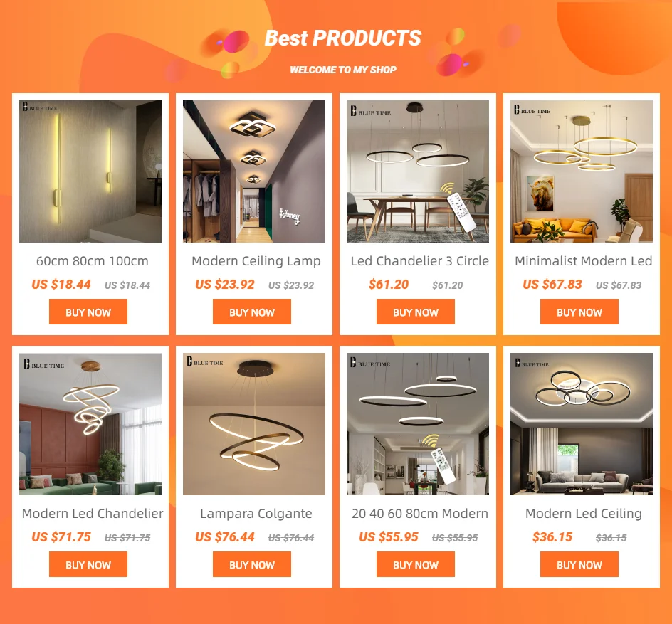The height and width of the screenshot is (624, 672).
Task: Click Buy Now for the $36.15 ceiling light
Action: point(579,564)
